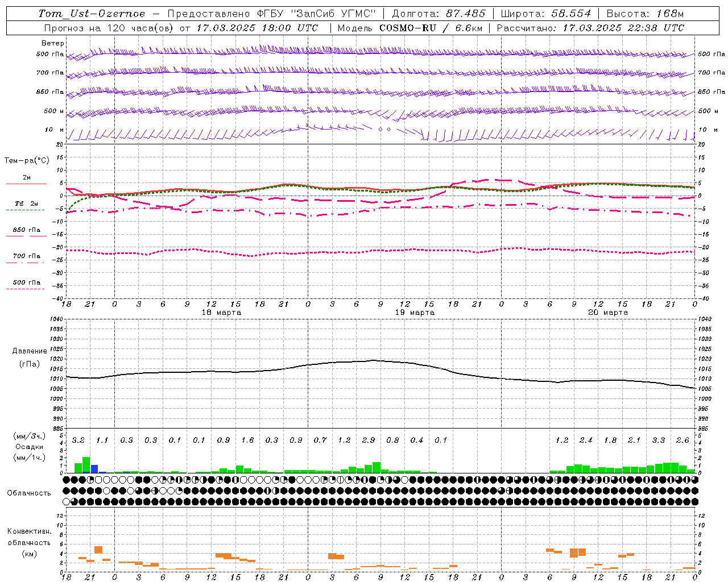Select the 2.6 precipitation total
Screen dimensions: 728x582
tap(682, 440)
